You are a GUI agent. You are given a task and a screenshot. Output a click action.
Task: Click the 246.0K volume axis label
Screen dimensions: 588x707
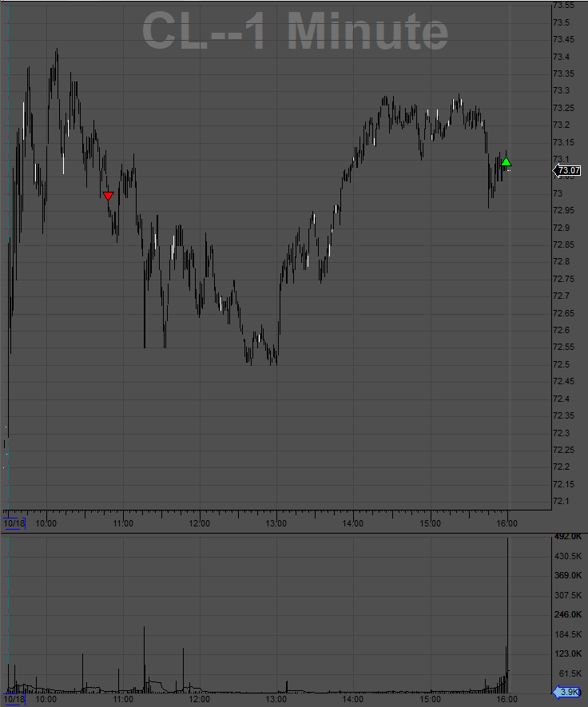568,614
